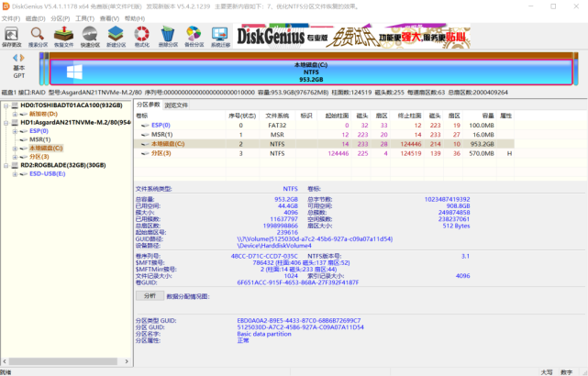Click the drive icon in the 分区(3) table row
588x376 pixels.
click(x=145, y=153)
